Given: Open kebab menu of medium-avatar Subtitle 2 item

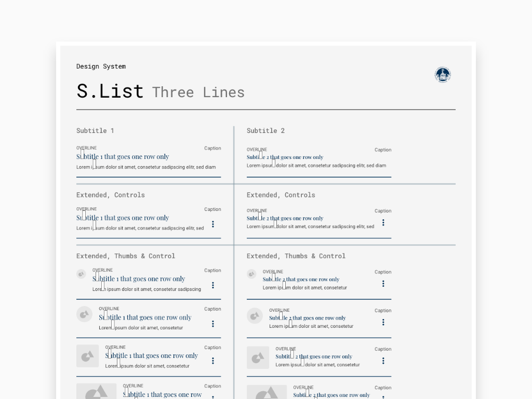Looking at the screenshot, I should [383, 322].
